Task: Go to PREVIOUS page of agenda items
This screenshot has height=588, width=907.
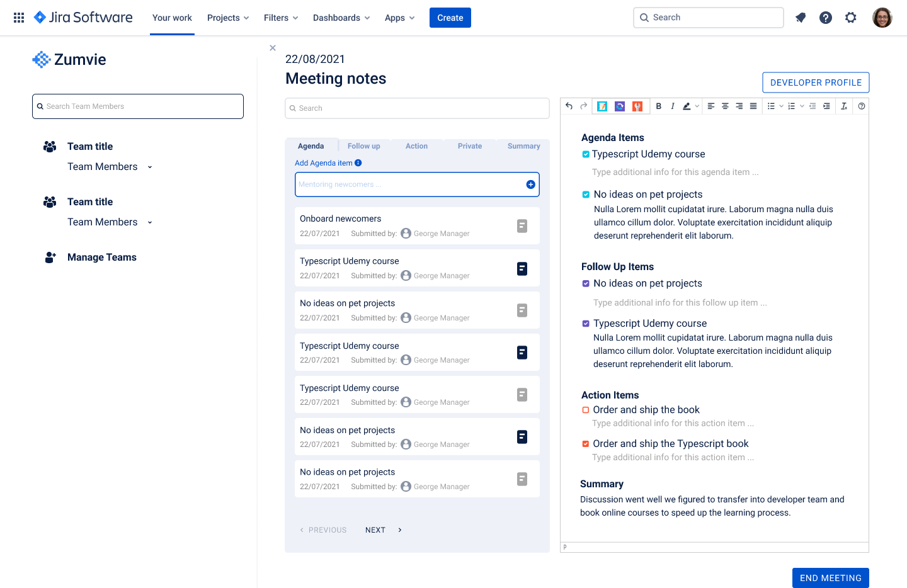Action: pos(323,530)
